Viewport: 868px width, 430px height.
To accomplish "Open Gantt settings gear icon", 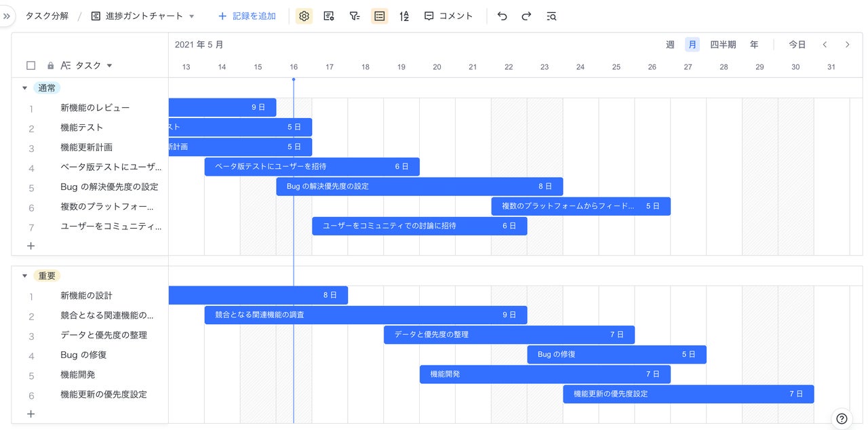I will pos(304,16).
